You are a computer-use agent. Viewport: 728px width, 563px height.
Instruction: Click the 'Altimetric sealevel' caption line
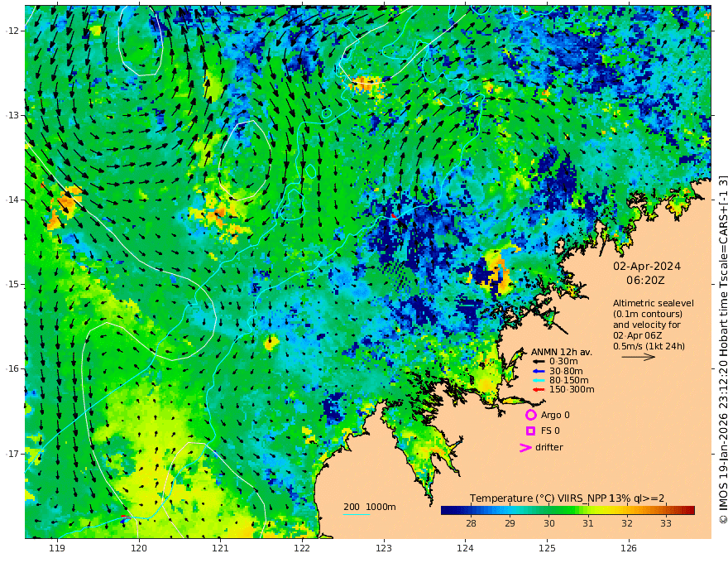[x=654, y=303]
